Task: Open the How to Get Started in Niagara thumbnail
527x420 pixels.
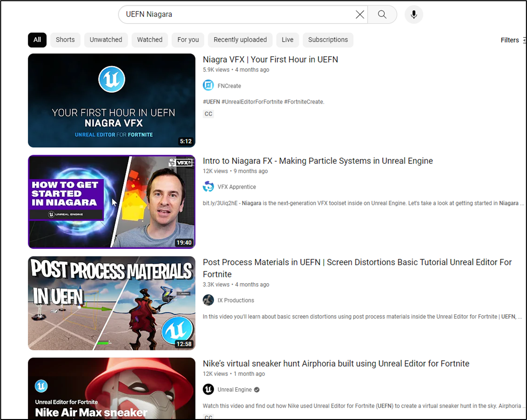Action: tap(111, 202)
